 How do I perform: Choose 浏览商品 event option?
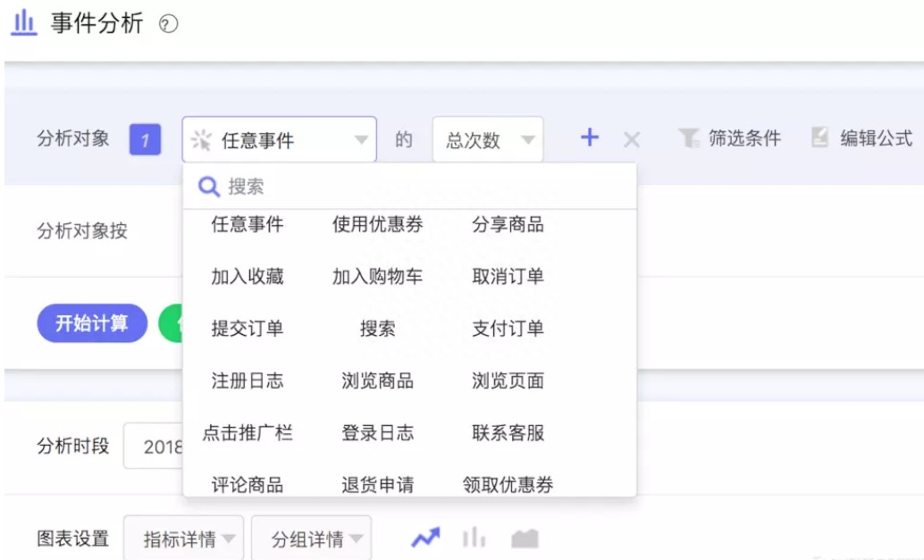[x=378, y=380]
